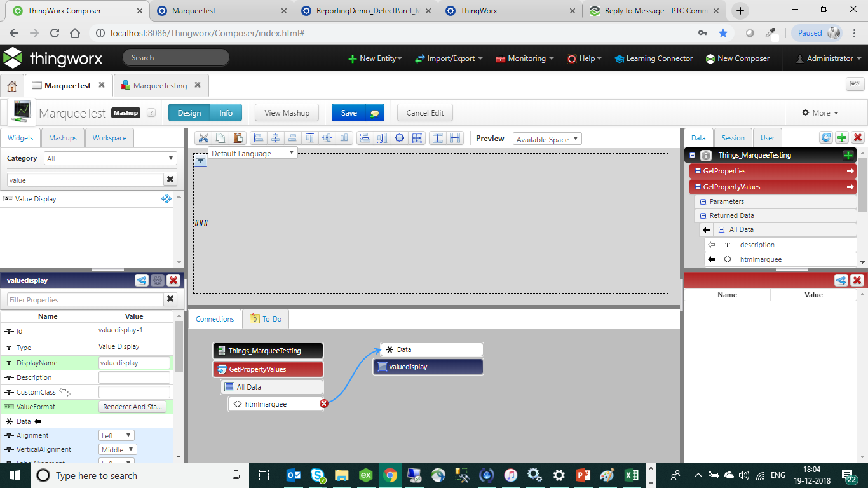
Task: Click the refresh data icon in Data panel
Action: 825,137
